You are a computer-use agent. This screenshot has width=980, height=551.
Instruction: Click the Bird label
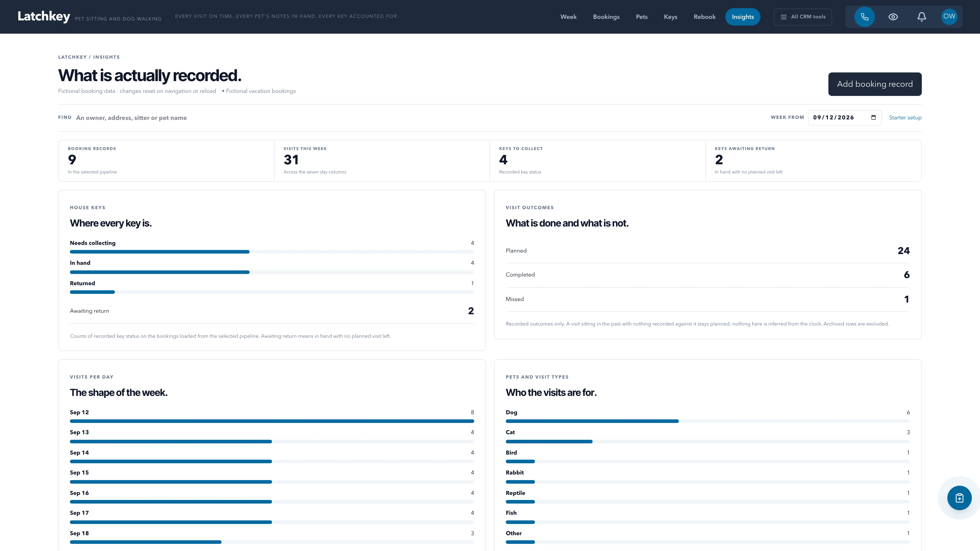click(511, 453)
